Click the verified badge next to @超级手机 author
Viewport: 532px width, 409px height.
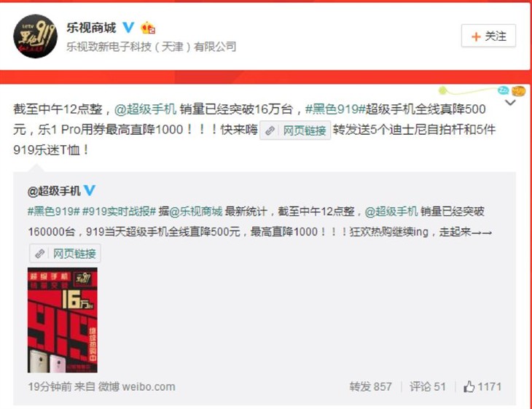(90, 190)
